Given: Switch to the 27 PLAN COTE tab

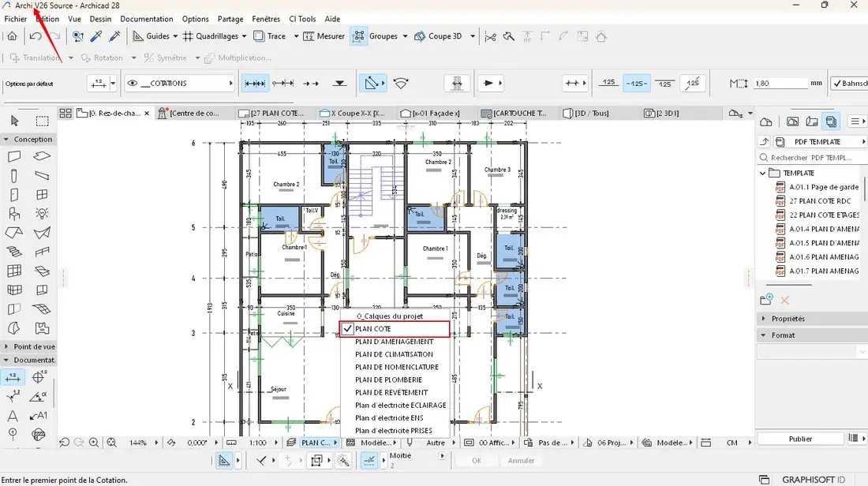Looking at the screenshot, I should coord(271,113).
